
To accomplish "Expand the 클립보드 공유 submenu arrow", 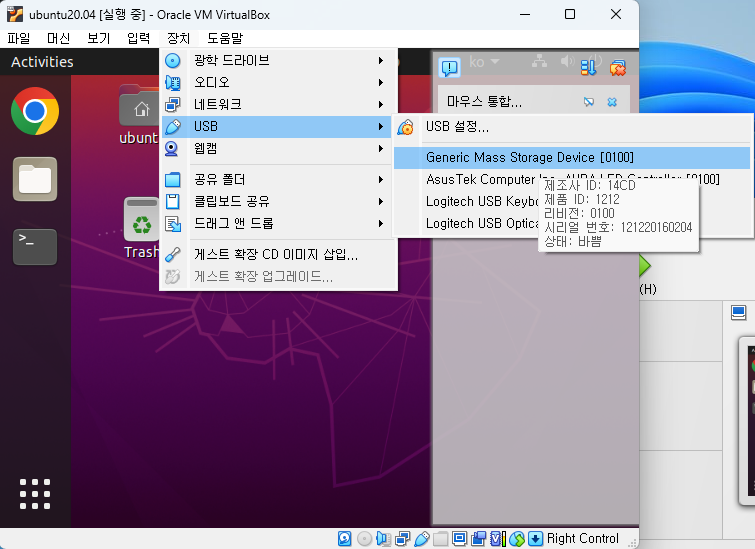I will [x=381, y=201].
